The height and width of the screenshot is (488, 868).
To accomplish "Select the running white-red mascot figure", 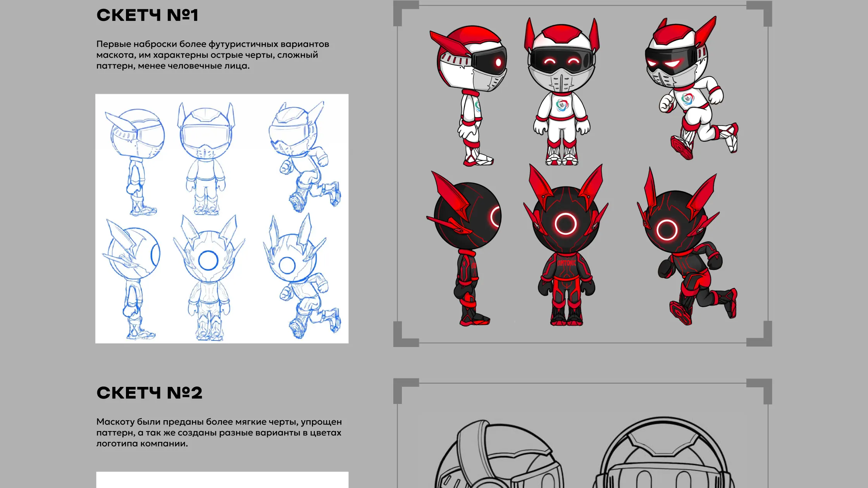I will [692, 88].
